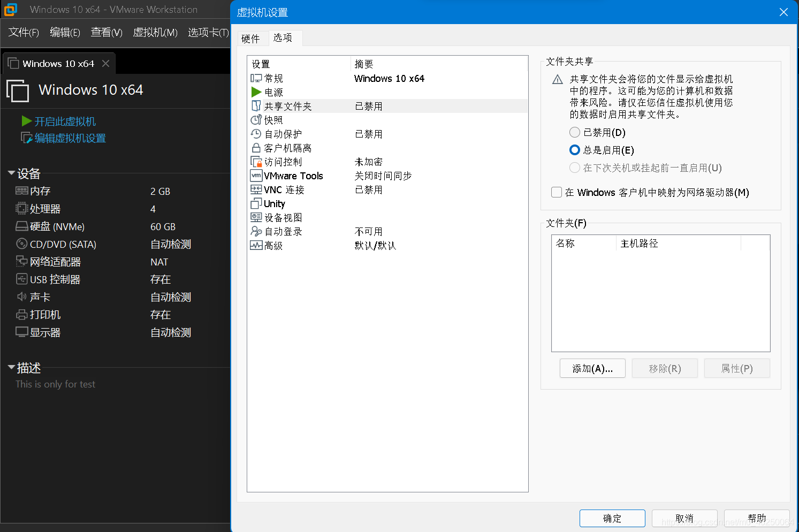Click the 编辑虚拟机设置 link
The width and height of the screenshot is (799, 532).
(70, 138)
